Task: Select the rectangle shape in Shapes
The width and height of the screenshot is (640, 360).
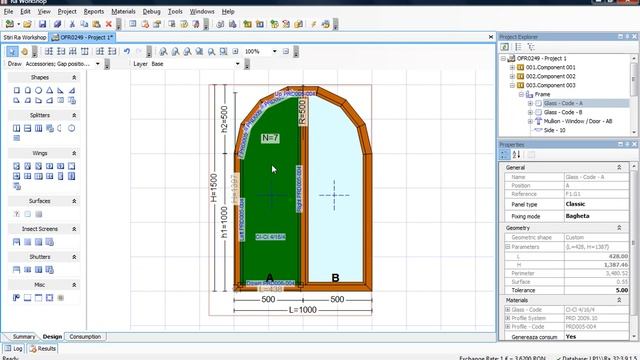Action: click(x=17, y=90)
